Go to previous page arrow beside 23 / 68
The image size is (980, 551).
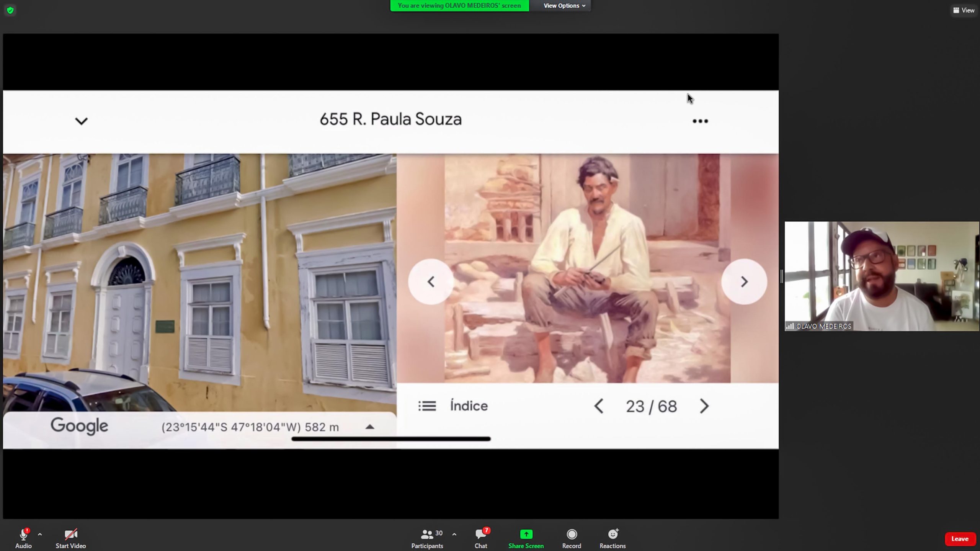(599, 406)
